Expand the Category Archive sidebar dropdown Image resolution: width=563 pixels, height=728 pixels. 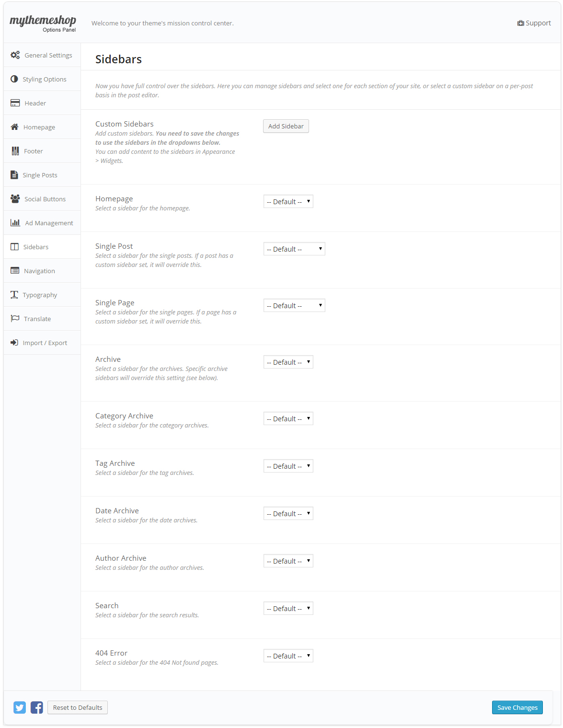(x=288, y=418)
